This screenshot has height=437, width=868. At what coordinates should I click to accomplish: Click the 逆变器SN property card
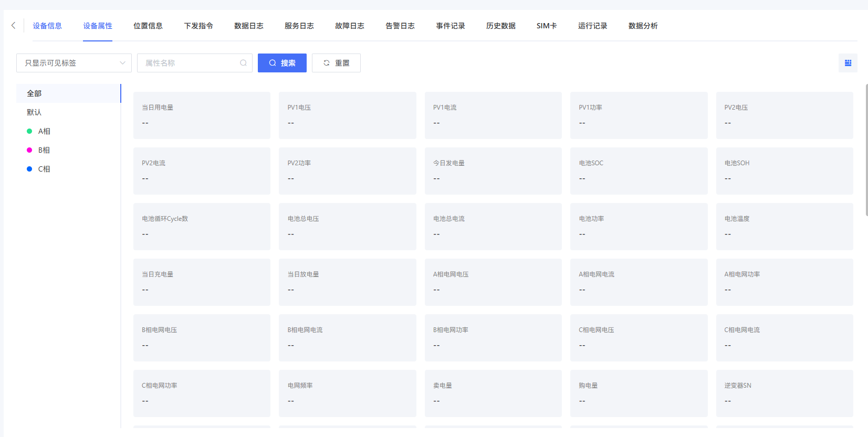(784, 393)
